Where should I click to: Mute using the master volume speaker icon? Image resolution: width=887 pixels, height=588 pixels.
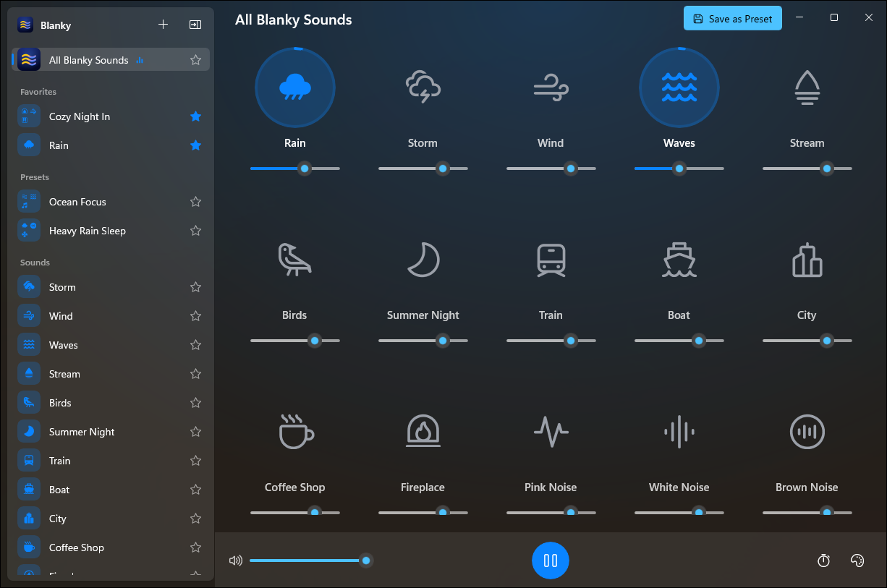[235, 561]
